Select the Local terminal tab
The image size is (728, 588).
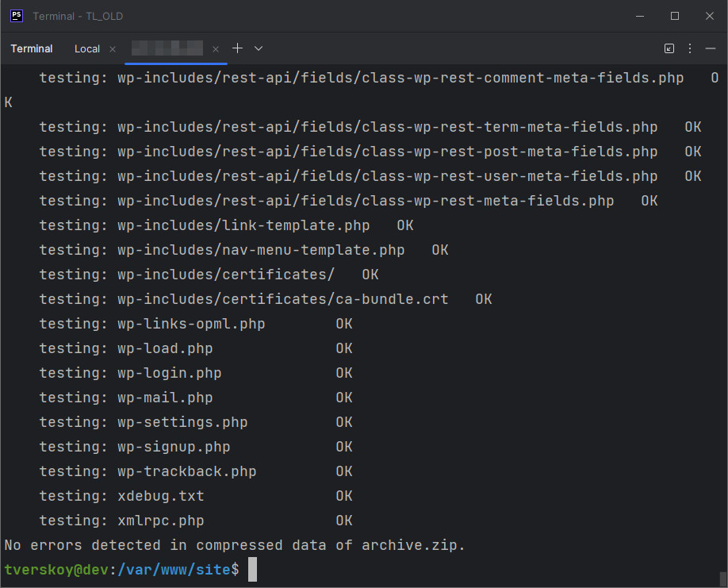coord(87,48)
